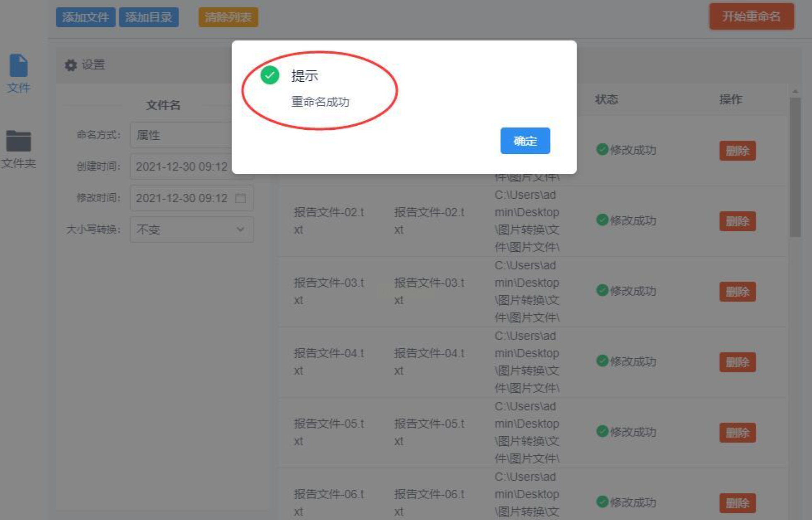
Task: Click the success status icon for 报告文件-04
Action: point(602,361)
